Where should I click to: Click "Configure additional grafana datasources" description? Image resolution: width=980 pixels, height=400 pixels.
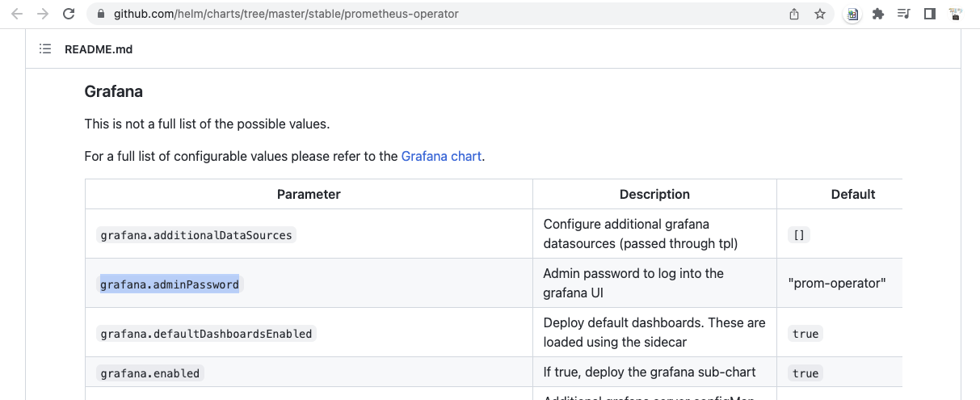point(641,234)
